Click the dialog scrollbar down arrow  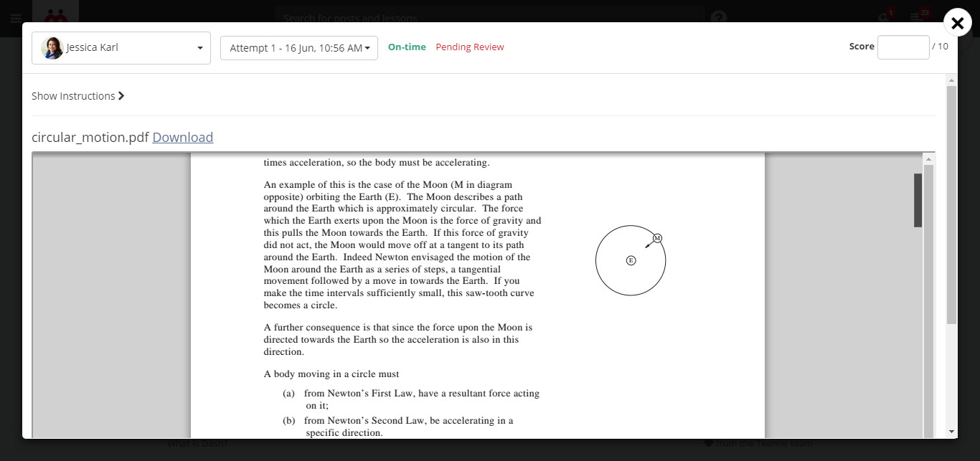coord(952,432)
